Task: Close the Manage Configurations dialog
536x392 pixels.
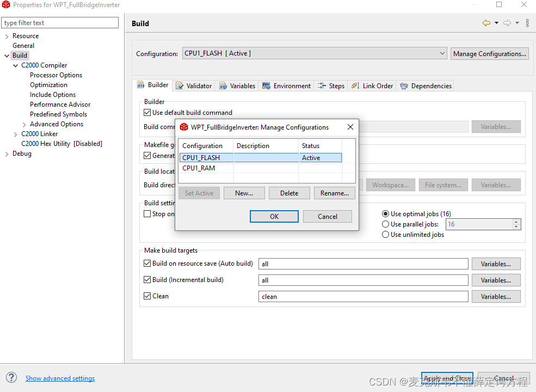Action: click(350, 127)
